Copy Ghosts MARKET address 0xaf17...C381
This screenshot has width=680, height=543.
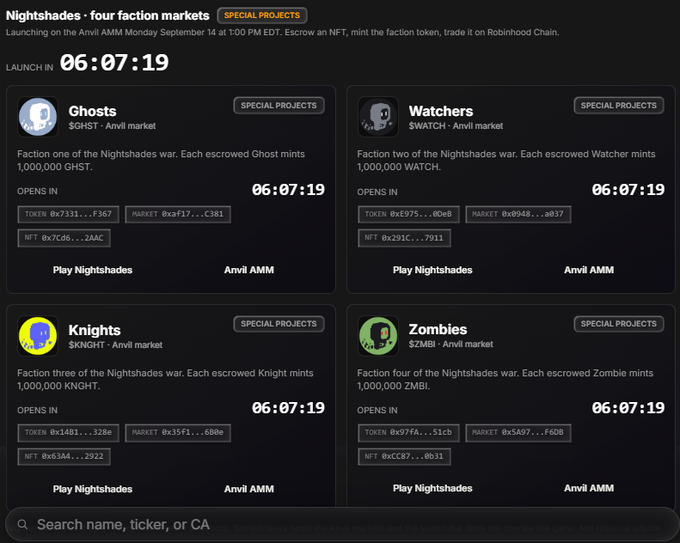[x=178, y=214]
